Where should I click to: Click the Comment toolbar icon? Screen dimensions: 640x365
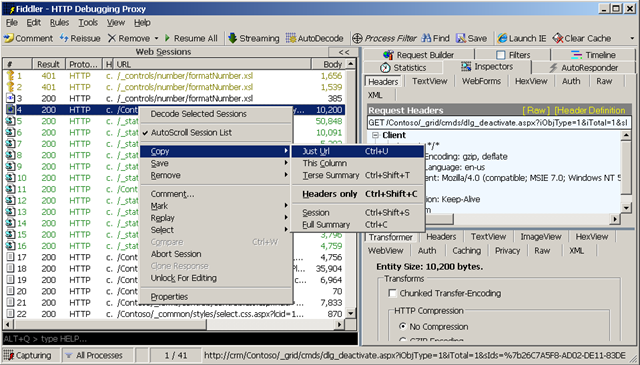9,38
